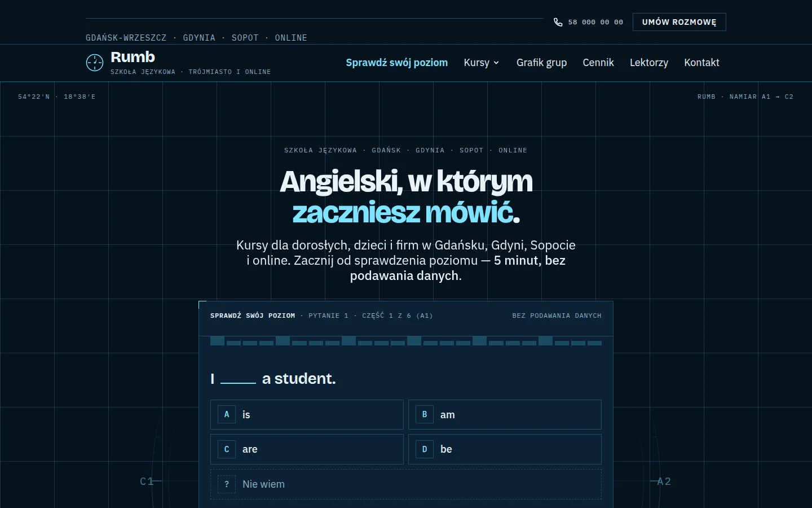Click the UMÓW ROZMOWĘ button
Image resolution: width=812 pixels, height=508 pixels.
tap(679, 22)
